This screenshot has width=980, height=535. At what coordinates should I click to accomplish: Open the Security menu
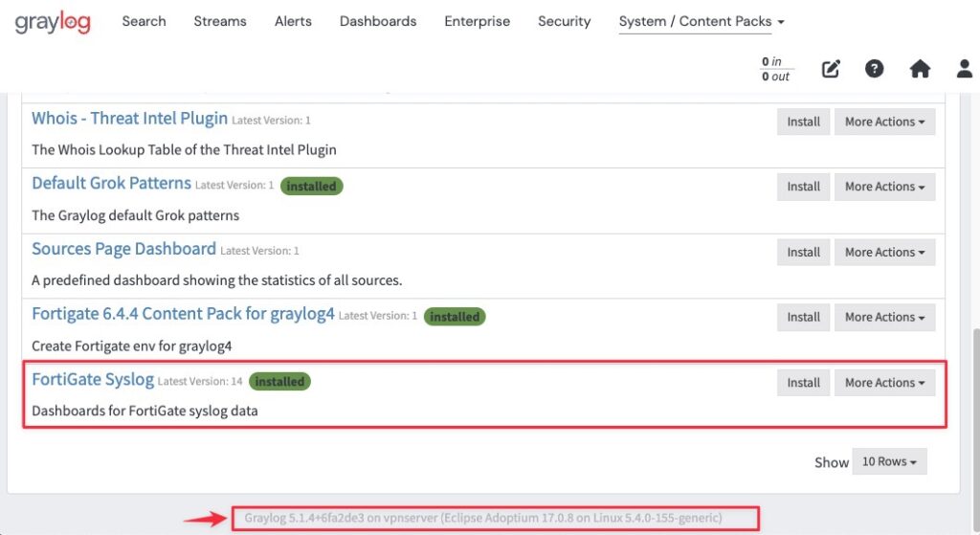(565, 21)
